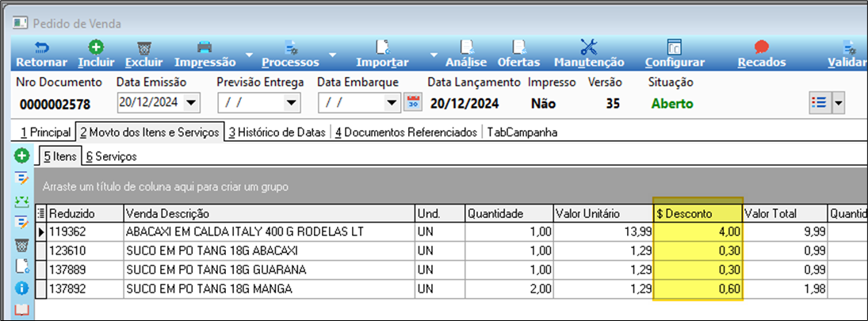The width and height of the screenshot is (868, 321).
Task: Select the row selector for item 123610
Action: click(41, 250)
